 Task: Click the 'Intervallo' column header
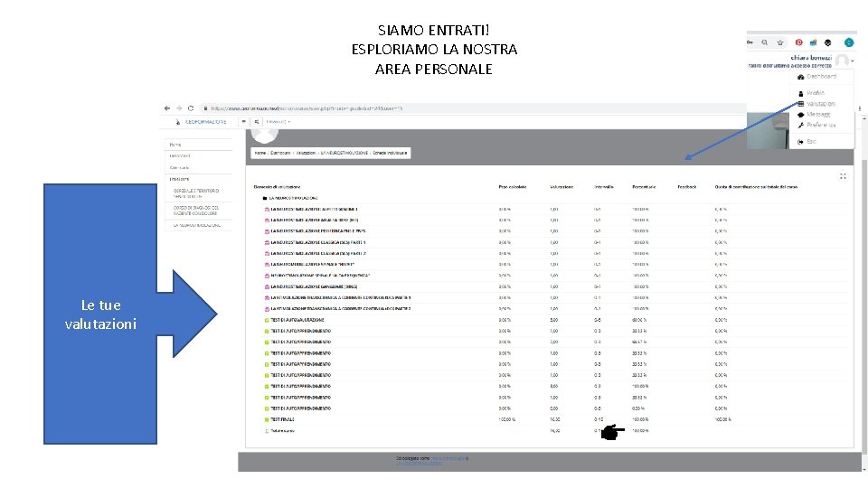[x=604, y=187]
